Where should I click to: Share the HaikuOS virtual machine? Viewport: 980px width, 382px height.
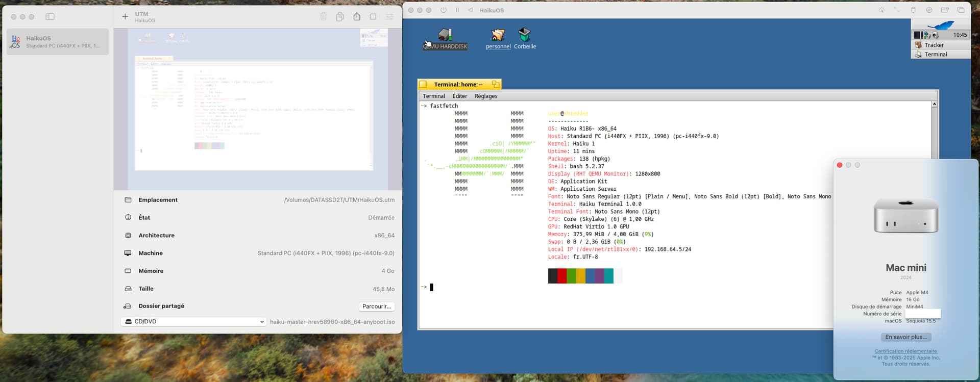click(x=357, y=16)
